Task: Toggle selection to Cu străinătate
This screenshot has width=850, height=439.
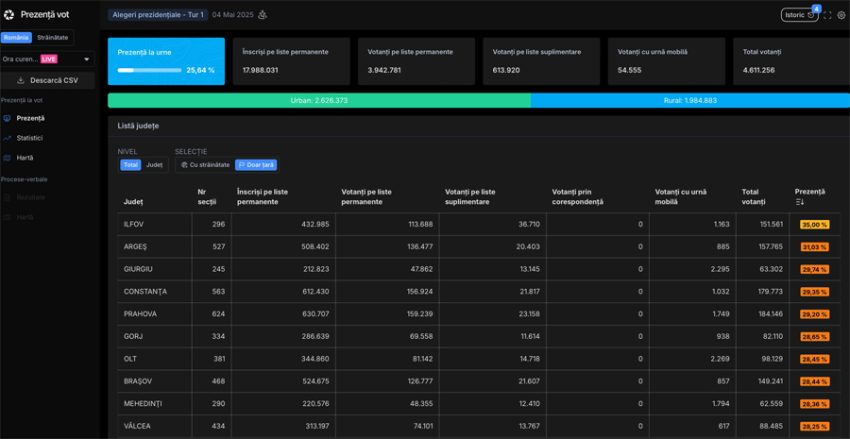Action: (204, 164)
